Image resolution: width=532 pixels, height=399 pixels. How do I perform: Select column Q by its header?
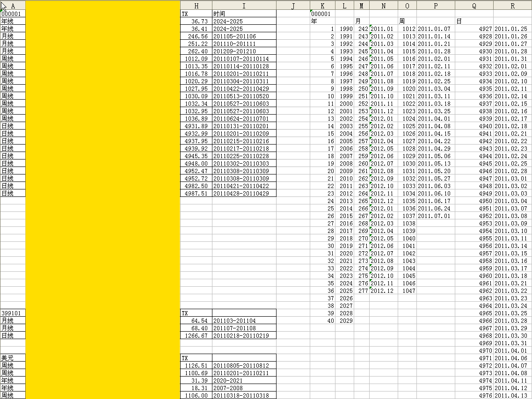coord(474,5)
